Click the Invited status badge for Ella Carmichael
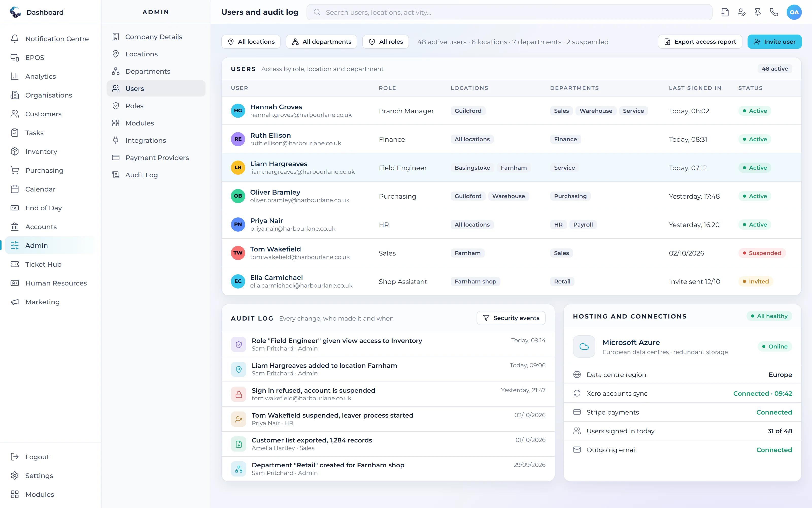The image size is (812, 508). pyautogui.click(x=756, y=281)
